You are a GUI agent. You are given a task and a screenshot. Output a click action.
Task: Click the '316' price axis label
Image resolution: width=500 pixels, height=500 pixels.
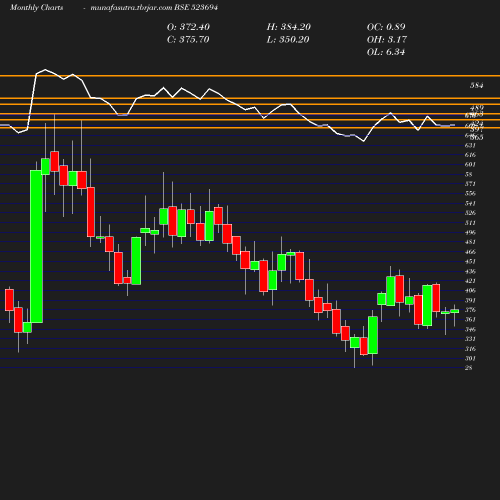tap(470, 349)
